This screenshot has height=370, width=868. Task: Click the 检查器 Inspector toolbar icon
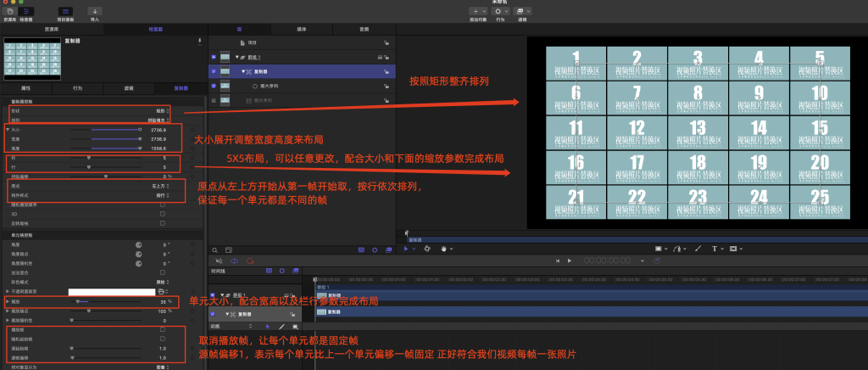click(27, 11)
